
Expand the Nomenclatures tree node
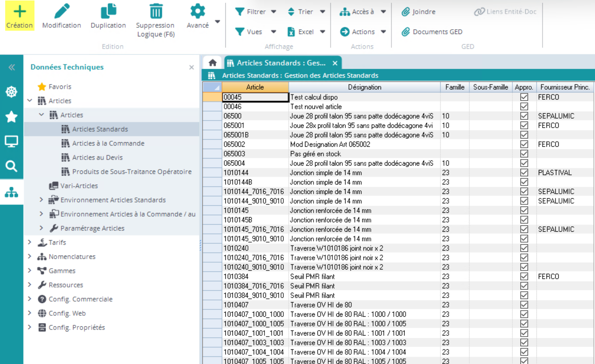click(x=30, y=256)
